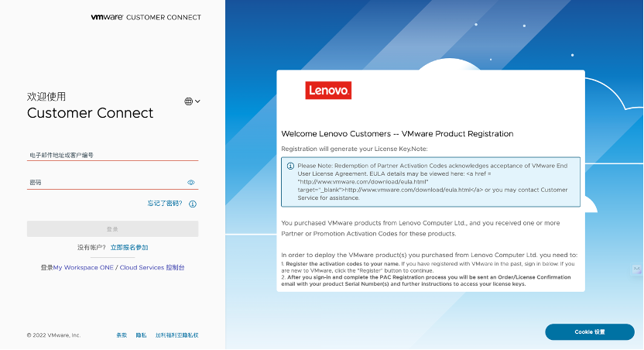Click the forgot password link
The image size is (644, 350).
click(165, 204)
